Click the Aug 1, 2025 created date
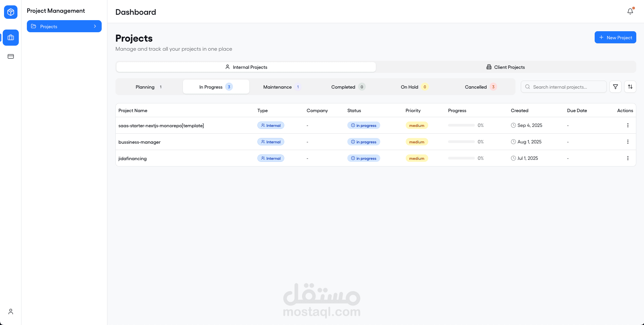 pyautogui.click(x=530, y=142)
